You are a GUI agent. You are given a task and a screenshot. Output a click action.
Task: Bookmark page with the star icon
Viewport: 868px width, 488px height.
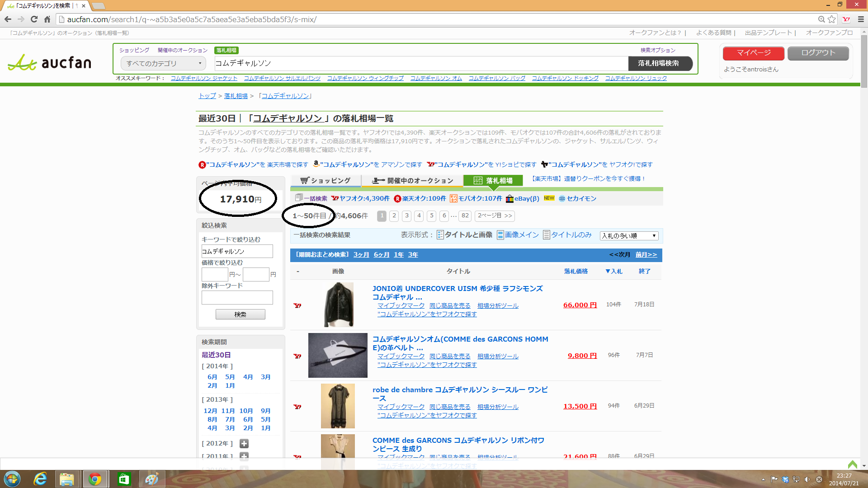tap(832, 19)
